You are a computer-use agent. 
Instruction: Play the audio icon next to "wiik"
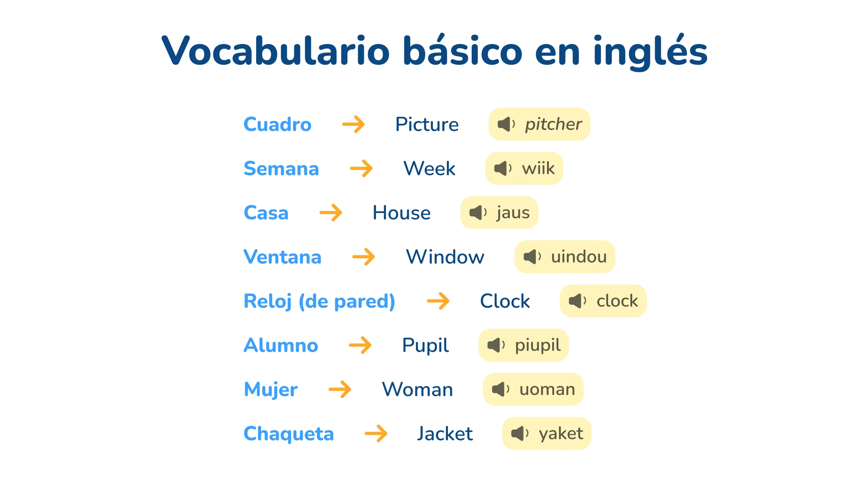[503, 168]
